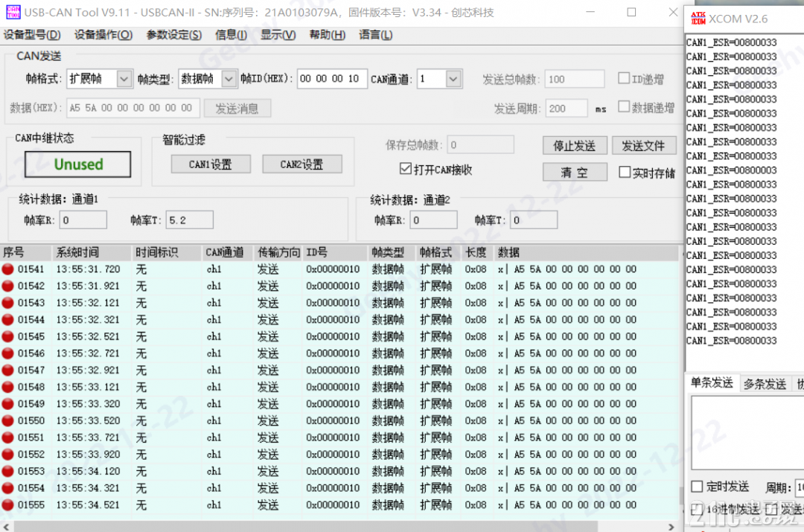804x532 pixels.
Task: Open the 信息(I) menu
Action: (x=231, y=35)
